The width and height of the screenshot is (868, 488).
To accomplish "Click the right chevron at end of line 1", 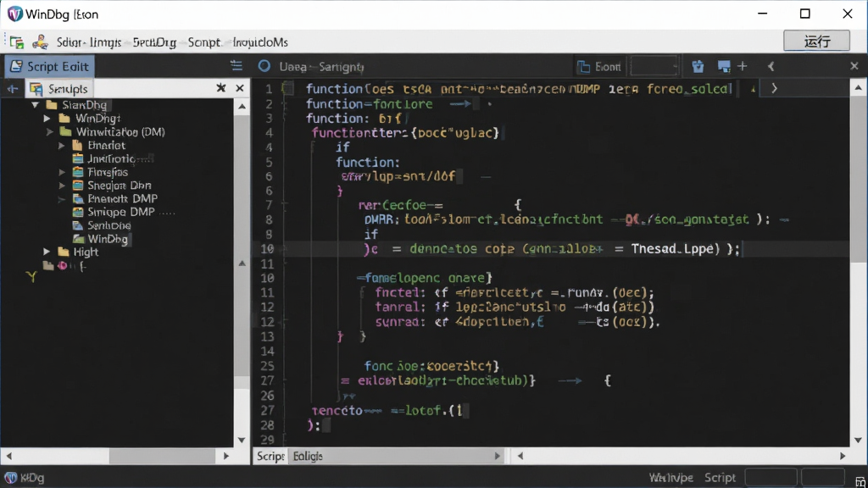I will click(x=775, y=88).
